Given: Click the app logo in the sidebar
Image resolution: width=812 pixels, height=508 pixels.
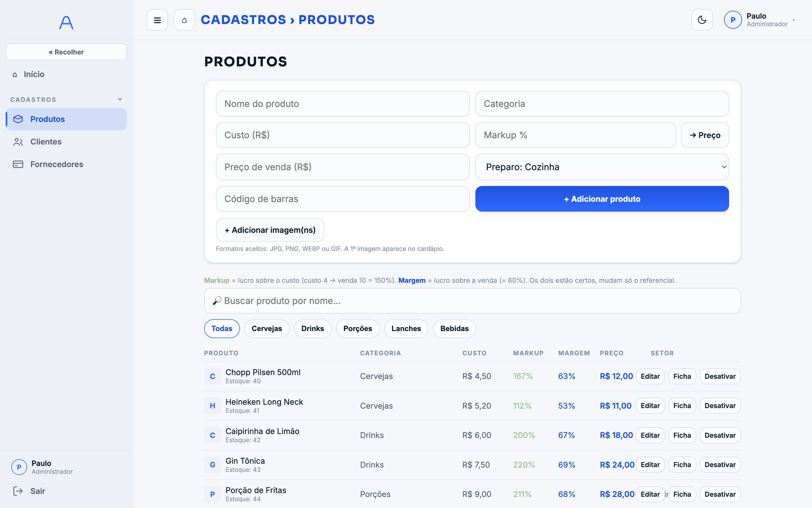Looking at the screenshot, I should [x=66, y=23].
